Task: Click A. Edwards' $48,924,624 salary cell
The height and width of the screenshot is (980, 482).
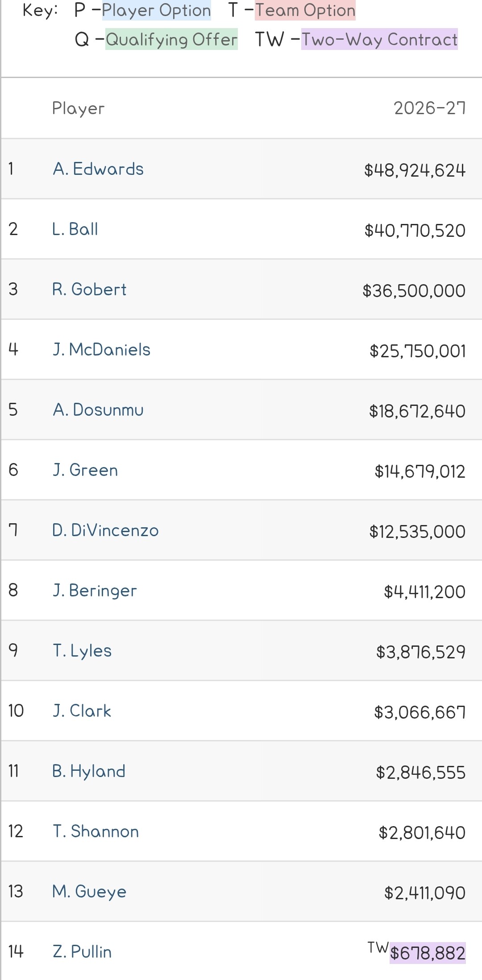Action: click(415, 170)
